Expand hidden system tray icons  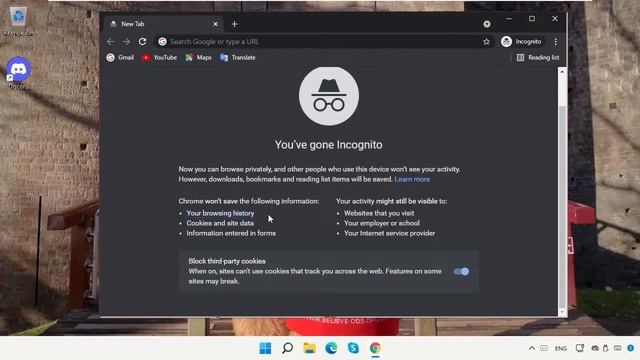[x=531, y=348]
